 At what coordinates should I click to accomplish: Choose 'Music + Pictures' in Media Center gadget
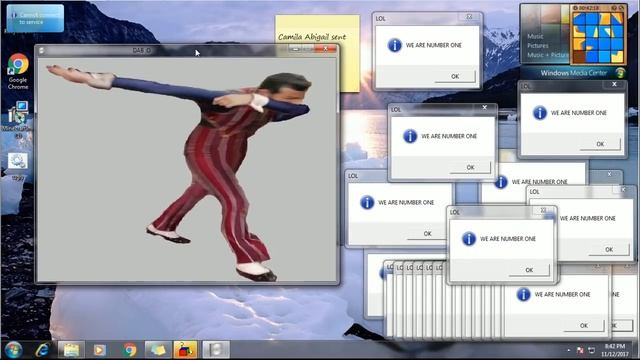[x=548, y=55]
